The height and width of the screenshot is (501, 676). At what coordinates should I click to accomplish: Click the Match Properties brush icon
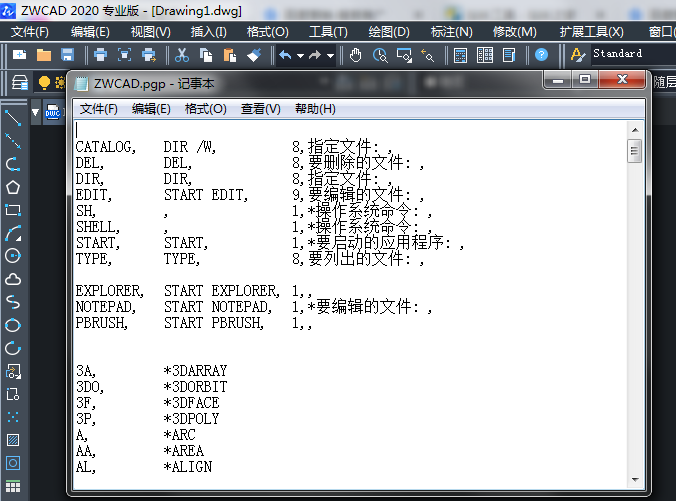coord(253,54)
